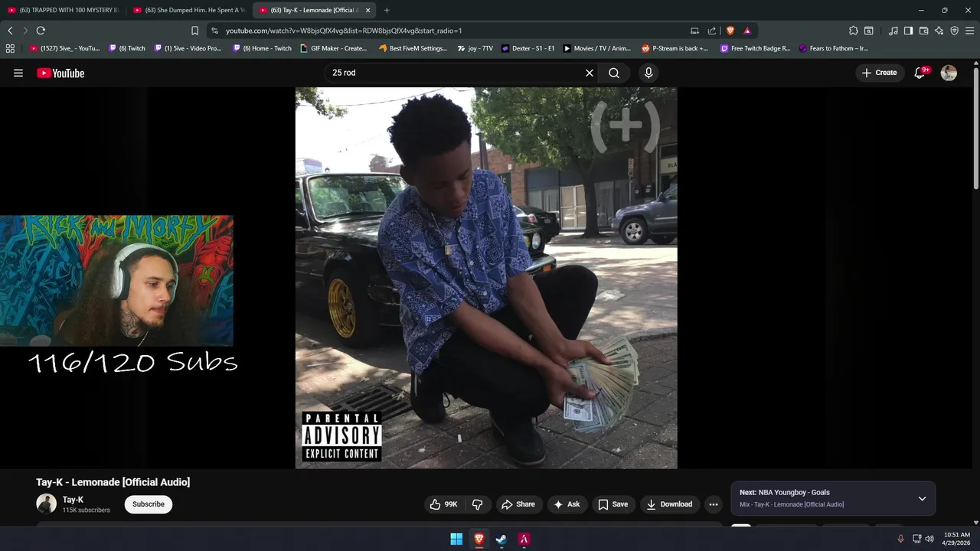Click the Lemonade album art video player
This screenshot has width=980, height=551.
[486, 278]
